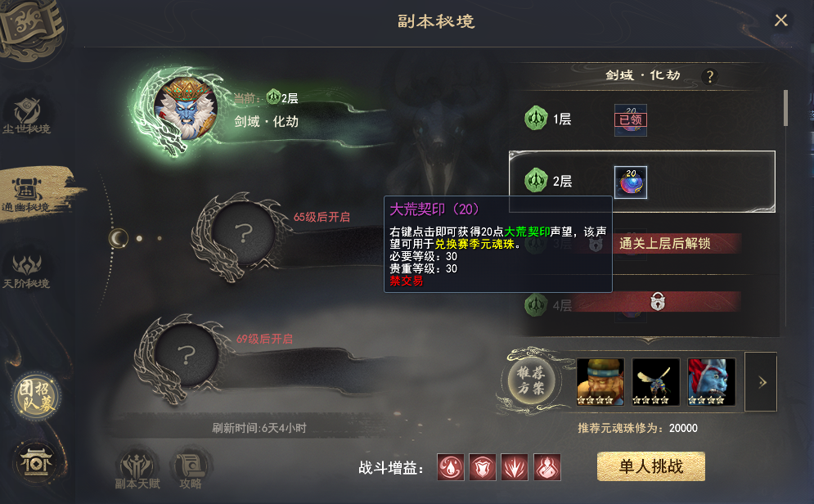Open the 副本天赋 dungeon talent icon
The image size is (814, 504).
(x=137, y=466)
